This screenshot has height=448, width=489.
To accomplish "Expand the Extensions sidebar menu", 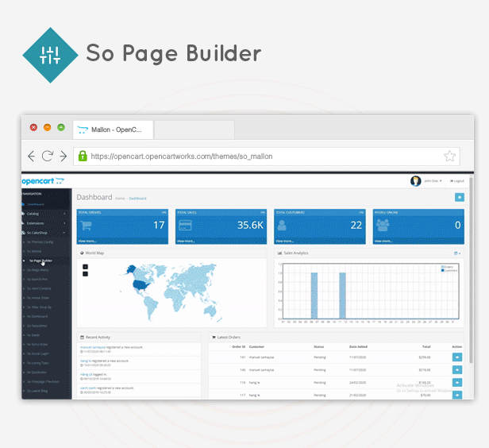I will pos(37,223).
